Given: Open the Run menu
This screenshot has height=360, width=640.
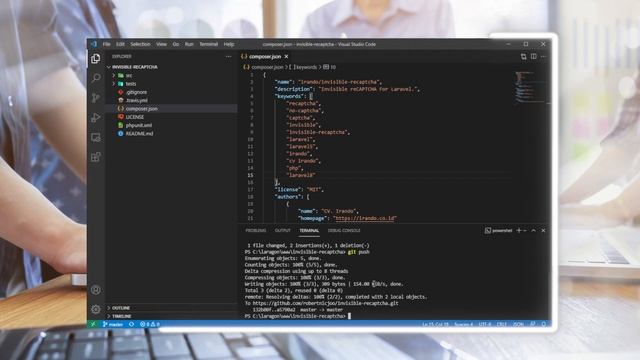Looking at the screenshot, I should (x=189, y=44).
